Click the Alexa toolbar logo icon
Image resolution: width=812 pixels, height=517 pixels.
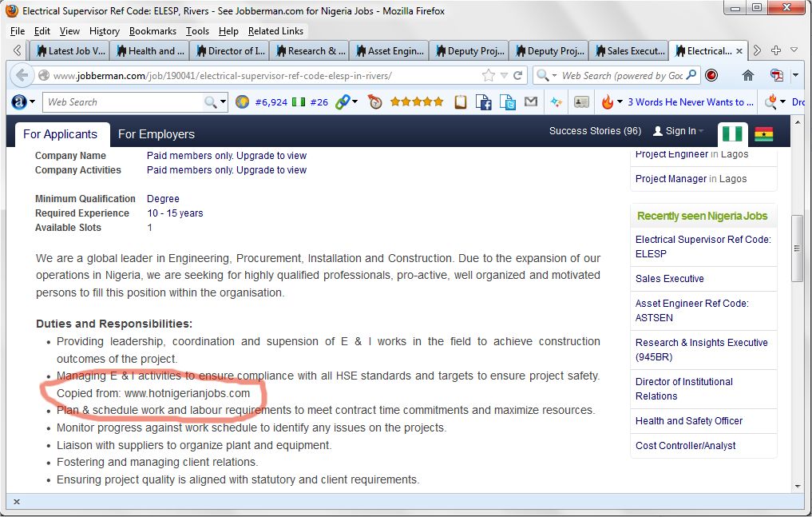click(x=18, y=102)
